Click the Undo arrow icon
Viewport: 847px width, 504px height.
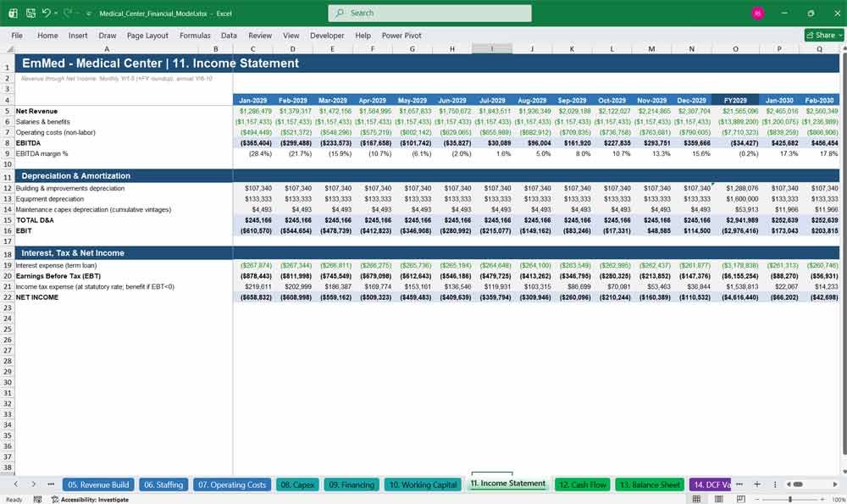tap(47, 13)
